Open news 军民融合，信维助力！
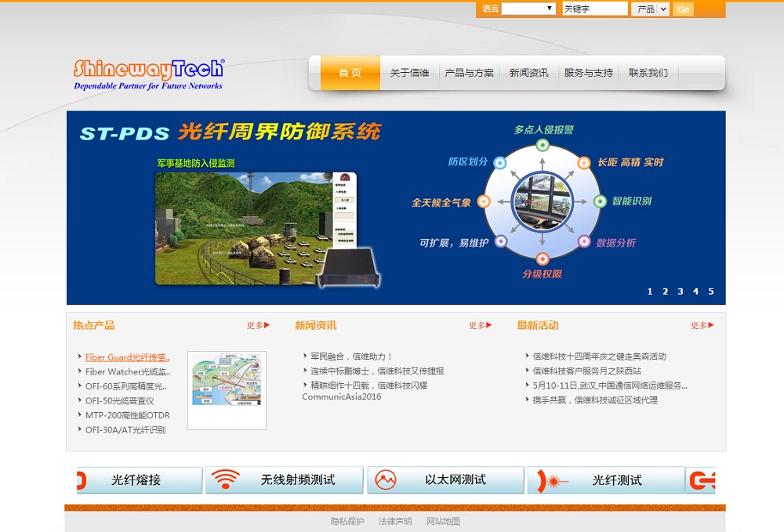The image size is (784, 532). 351,356
